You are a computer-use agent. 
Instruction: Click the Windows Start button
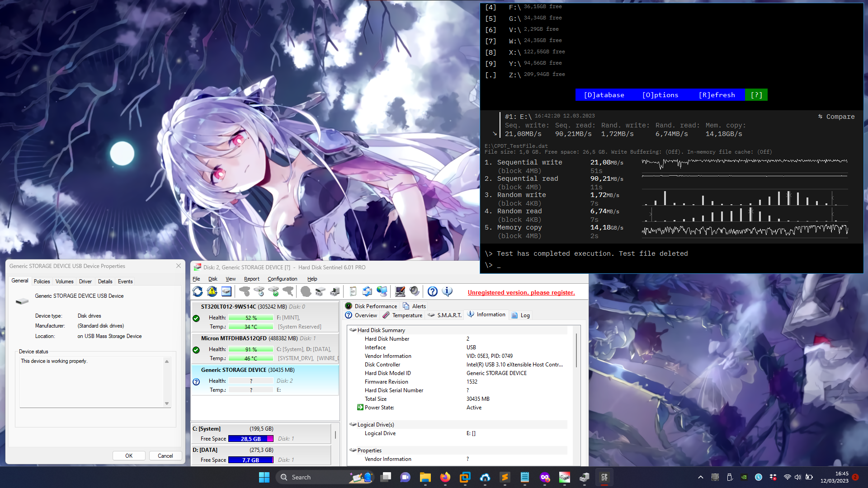pos(264,477)
